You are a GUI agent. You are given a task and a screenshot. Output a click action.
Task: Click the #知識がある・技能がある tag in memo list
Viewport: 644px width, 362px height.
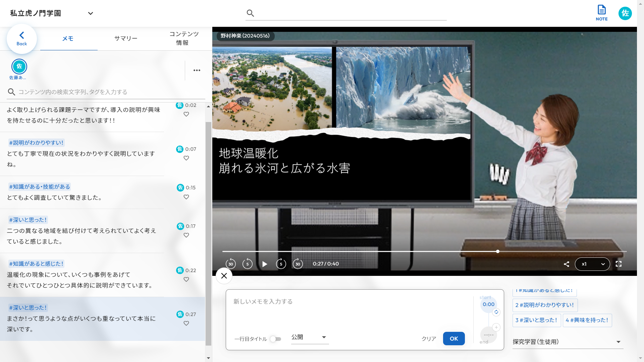point(40,187)
